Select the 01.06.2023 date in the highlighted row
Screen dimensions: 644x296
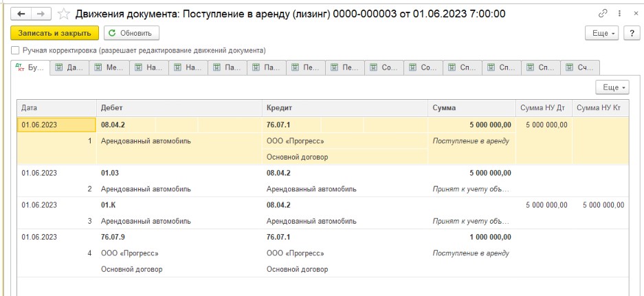coord(56,125)
